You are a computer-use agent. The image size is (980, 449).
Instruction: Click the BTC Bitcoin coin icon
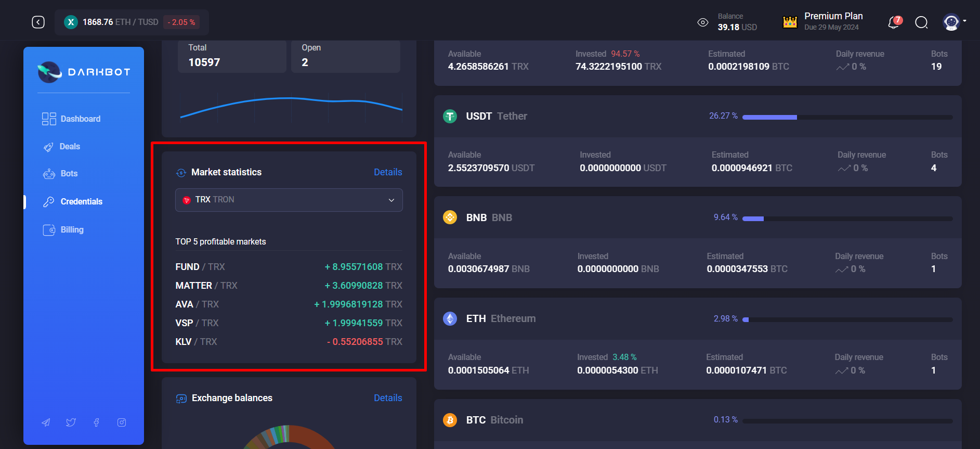pyautogui.click(x=450, y=419)
